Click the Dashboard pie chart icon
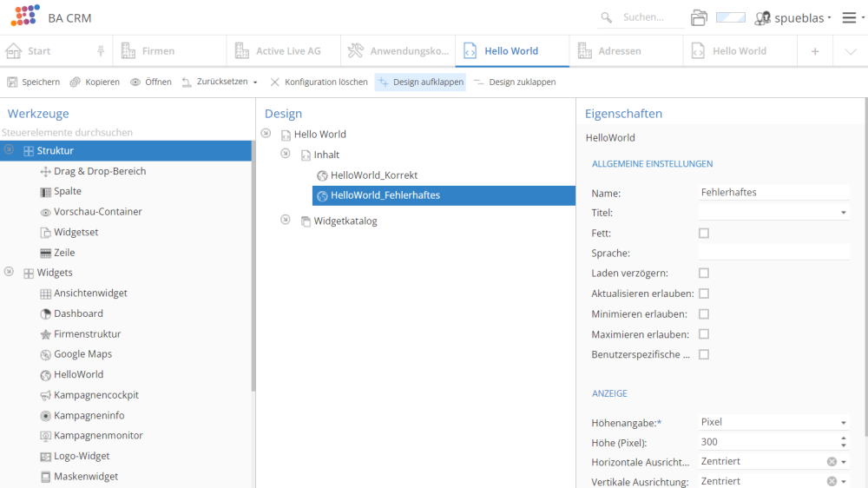This screenshot has width=868, height=488. coord(46,314)
